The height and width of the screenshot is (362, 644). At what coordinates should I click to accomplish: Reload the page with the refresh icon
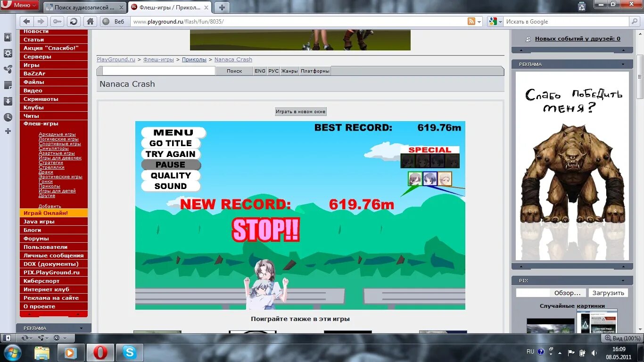tap(73, 22)
